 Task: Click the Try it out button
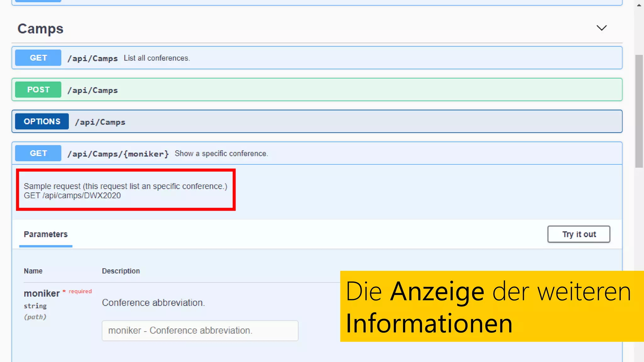579,234
